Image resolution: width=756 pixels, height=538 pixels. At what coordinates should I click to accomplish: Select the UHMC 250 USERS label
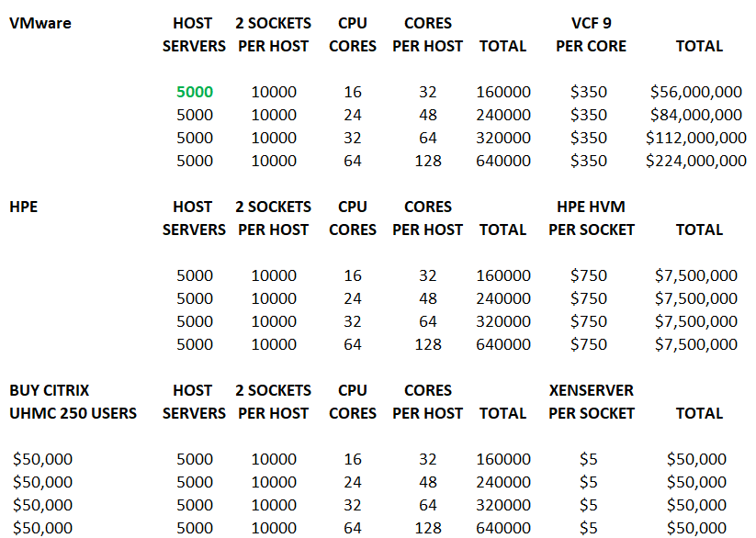click(x=73, y=413)
